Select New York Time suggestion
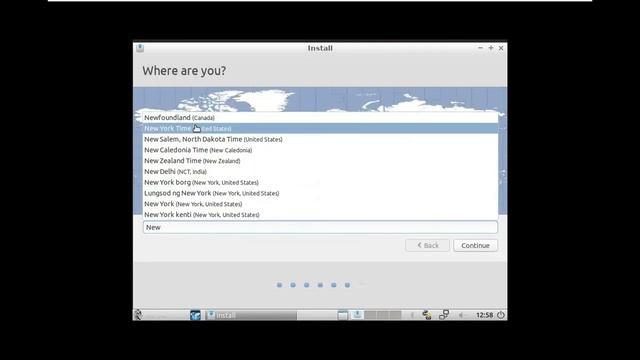The height and width of the screenshot is (360, 640). 320,129
